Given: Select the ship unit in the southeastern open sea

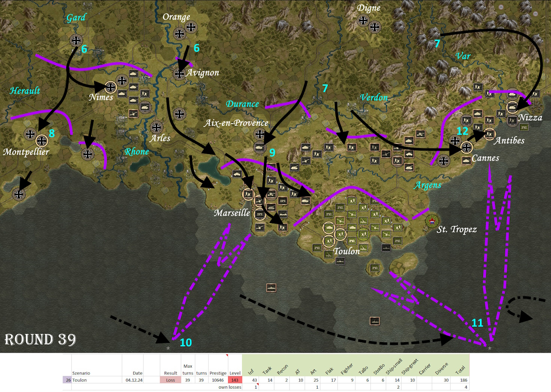Looking at the screenshot, I should pyautogui.click(x=375, y=321).
